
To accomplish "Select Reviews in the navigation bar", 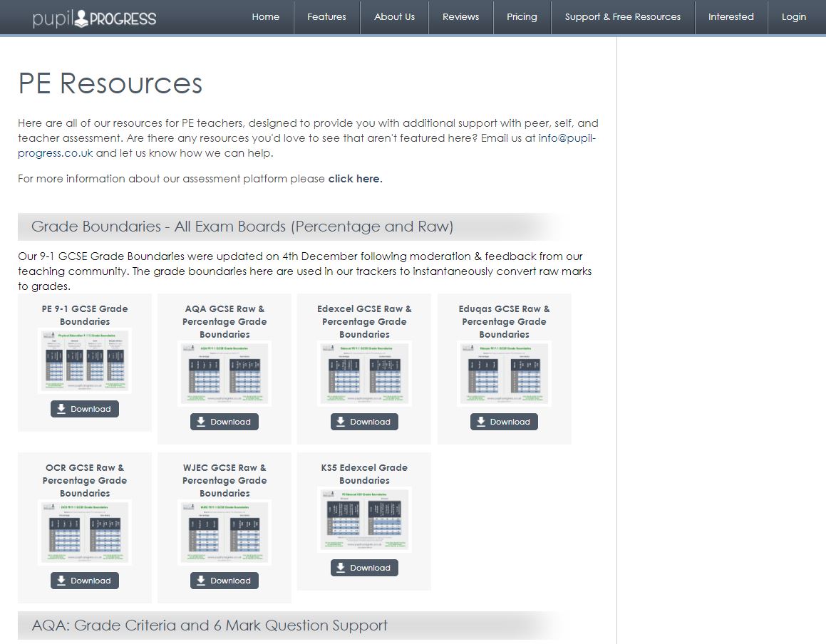I will pyautogui.click(x=460, y=17).
